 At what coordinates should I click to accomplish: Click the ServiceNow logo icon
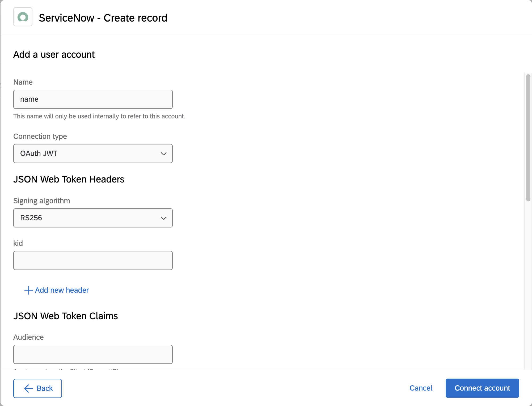coord(23,17)
